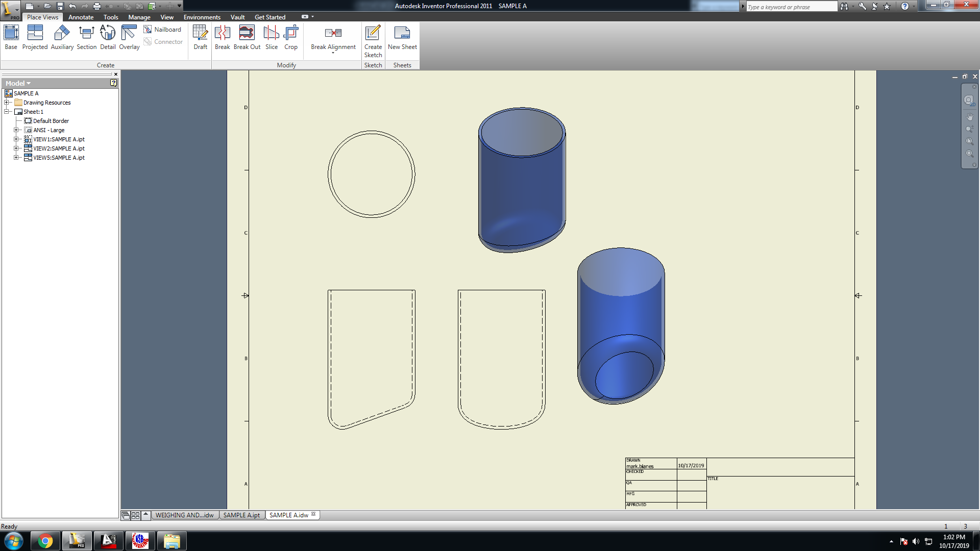Add a New Sheet
This screenshot has height=551, width=980.
[x=402, y=37]
